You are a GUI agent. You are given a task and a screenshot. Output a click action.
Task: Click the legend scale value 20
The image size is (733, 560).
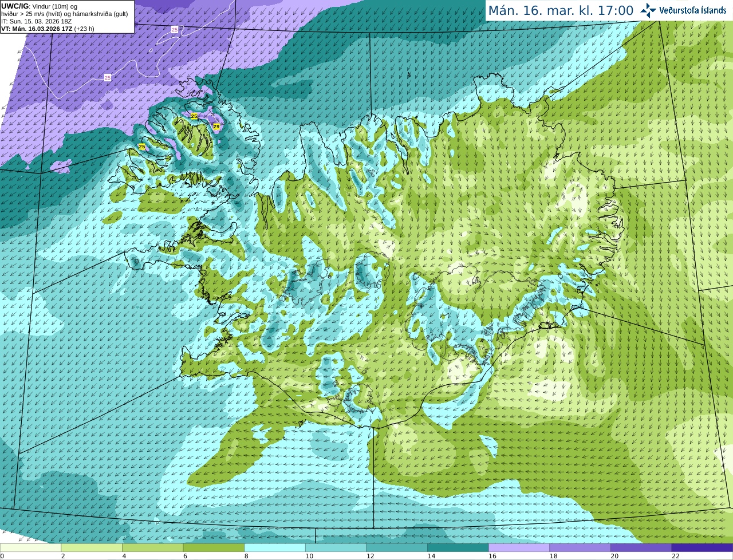[614, 556]
